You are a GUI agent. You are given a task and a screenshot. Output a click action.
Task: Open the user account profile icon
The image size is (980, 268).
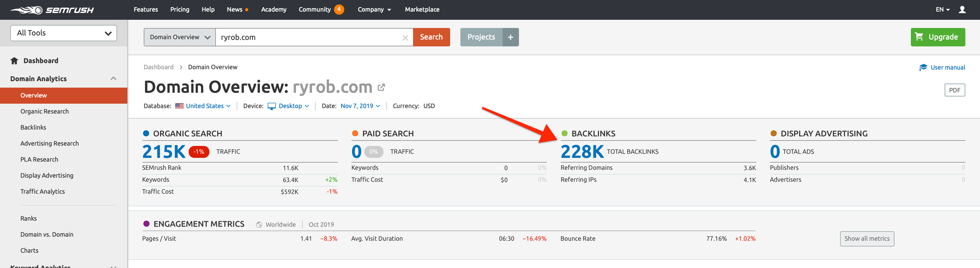(x=962, y=10)
